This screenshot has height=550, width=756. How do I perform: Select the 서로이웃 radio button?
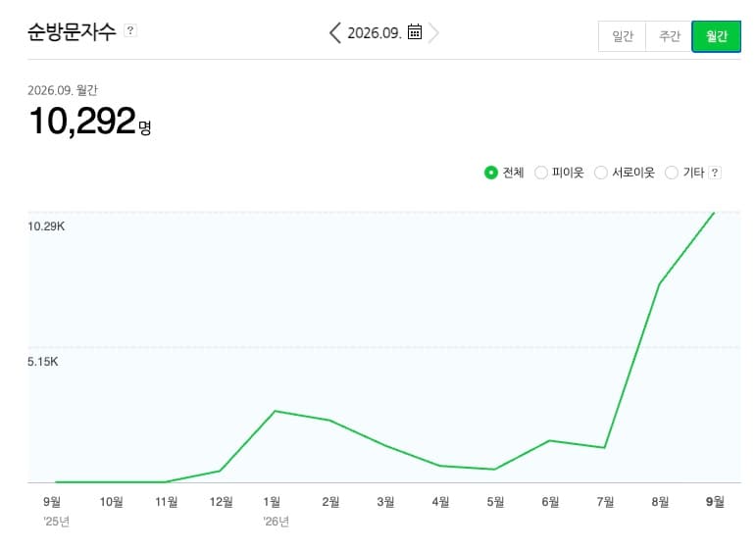coord(601,173)
